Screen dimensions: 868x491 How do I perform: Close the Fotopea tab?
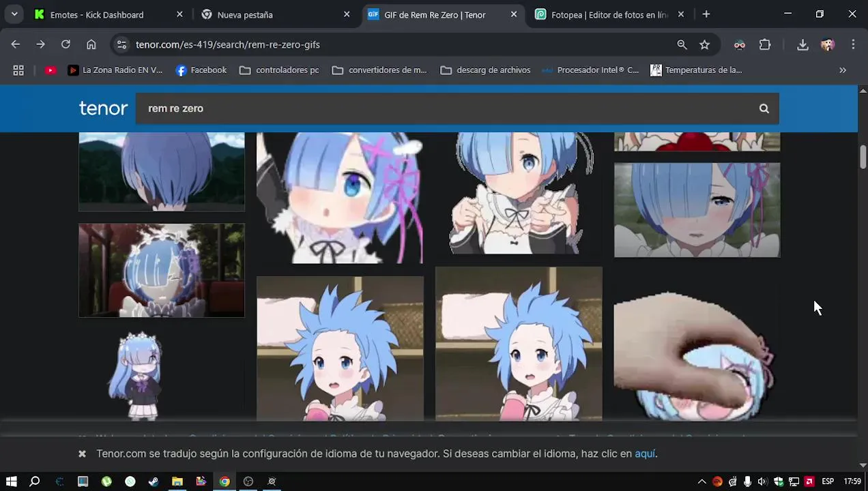(x=680, y=14)
